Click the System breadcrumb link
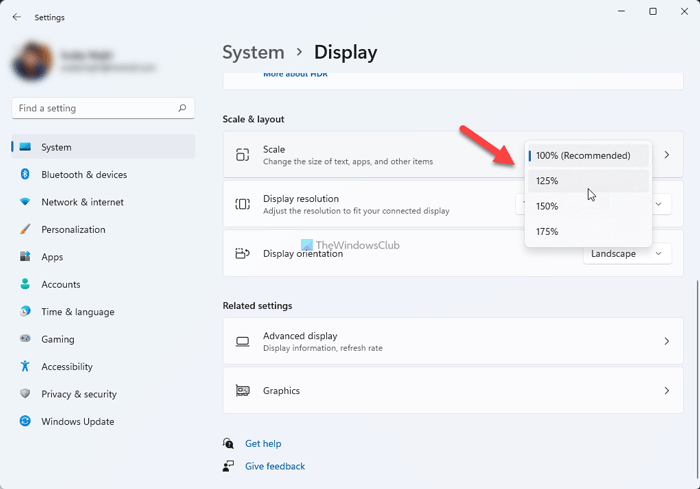This screenshot has height=489, width=700. 253,52
